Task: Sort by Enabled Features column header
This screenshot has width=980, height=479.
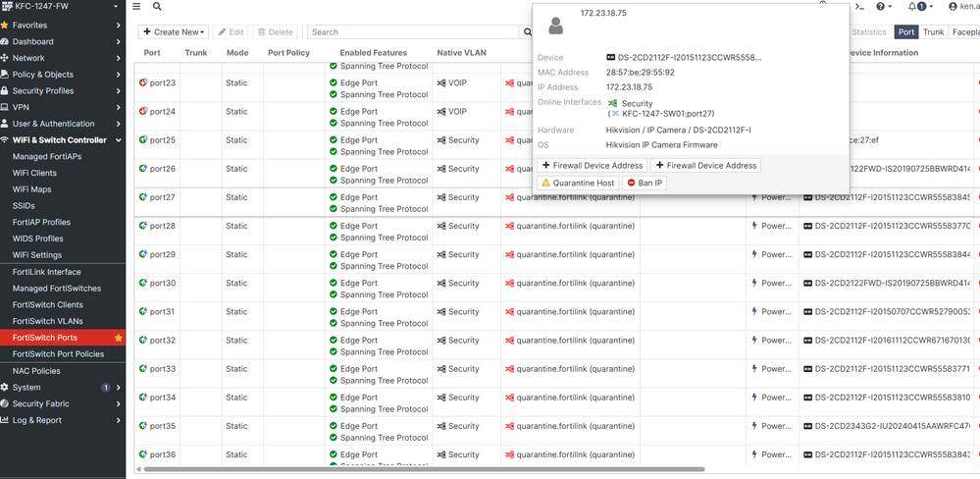Action: (373, 53)
